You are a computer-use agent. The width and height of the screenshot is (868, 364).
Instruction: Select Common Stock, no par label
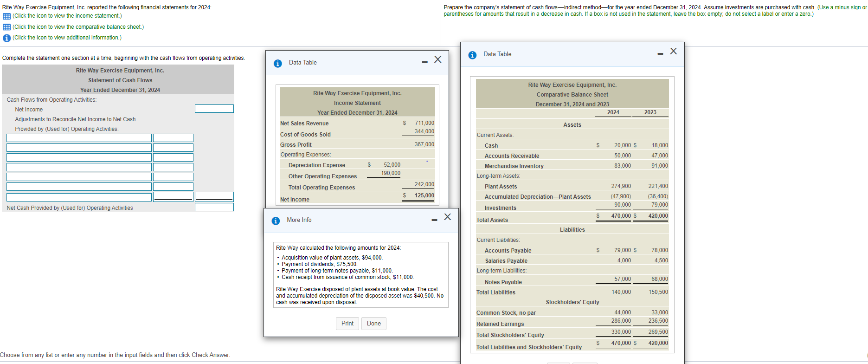[x=506, y=313]
